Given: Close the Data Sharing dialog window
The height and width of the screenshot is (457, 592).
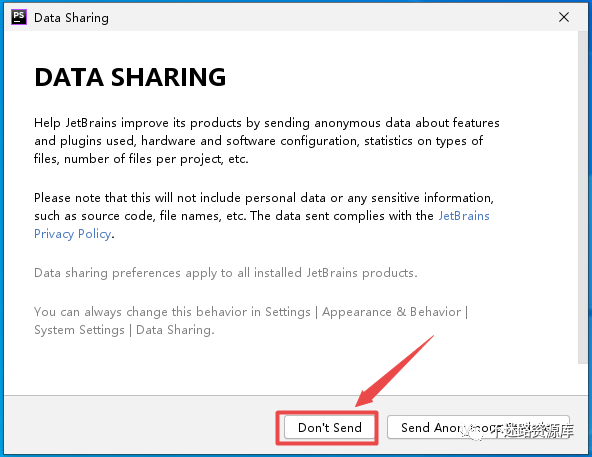Looking at the screenshot, I should tap(564, 17).
